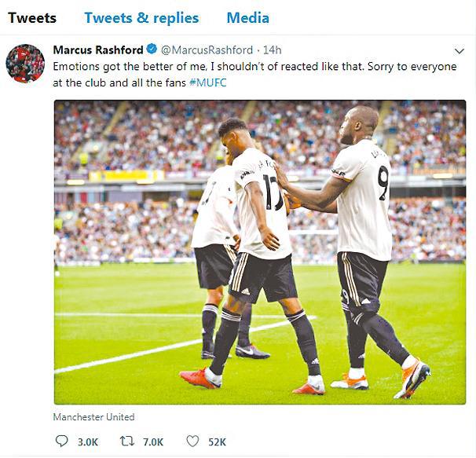Open the #MUFC hashtag link
Screen dimensions: 476x458
click(208, 82)
